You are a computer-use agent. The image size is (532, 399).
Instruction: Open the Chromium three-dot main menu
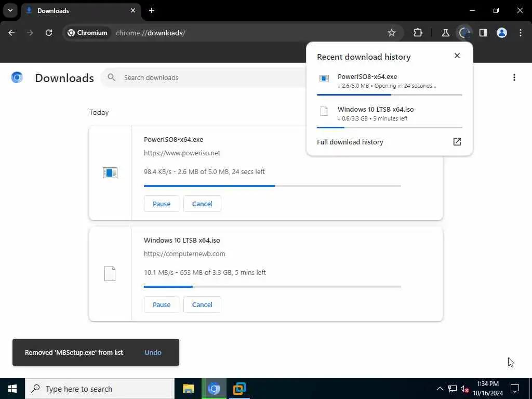click(521, 33)
